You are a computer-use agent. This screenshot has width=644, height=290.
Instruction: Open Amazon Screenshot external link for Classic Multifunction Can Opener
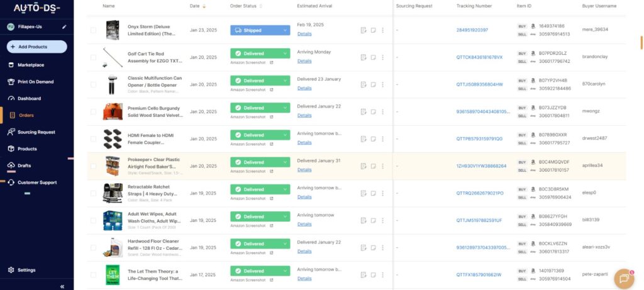point(272,90)
